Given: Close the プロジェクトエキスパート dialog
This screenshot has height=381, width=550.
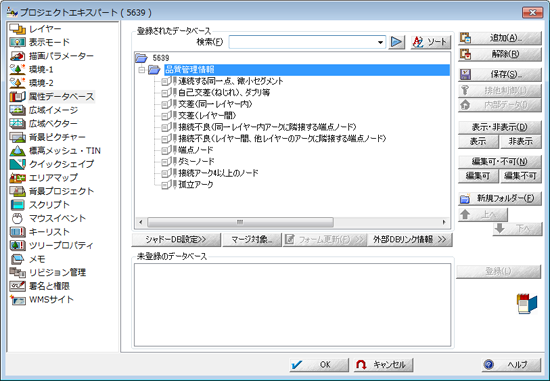Looking at the screenshot, I should pos(532,13).
